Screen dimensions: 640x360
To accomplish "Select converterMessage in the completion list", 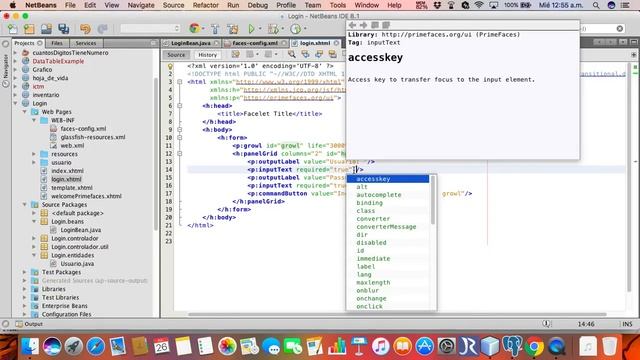I will coord(388,227).
